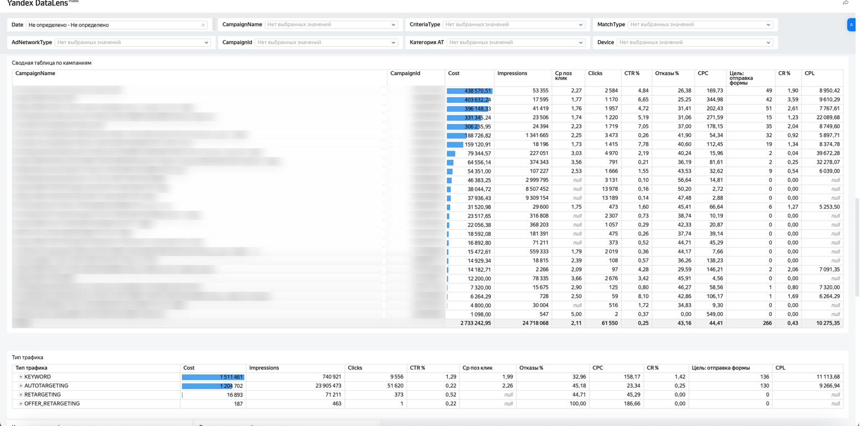This screenshot has height=426, width=868.
Task: Click the Date range input field
Action: click(116, 25)
